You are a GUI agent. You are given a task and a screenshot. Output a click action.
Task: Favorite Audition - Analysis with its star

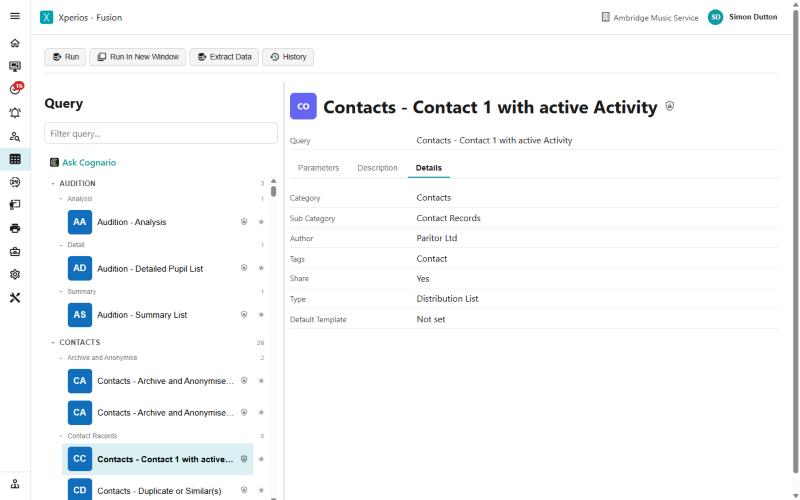click(261, 222)
